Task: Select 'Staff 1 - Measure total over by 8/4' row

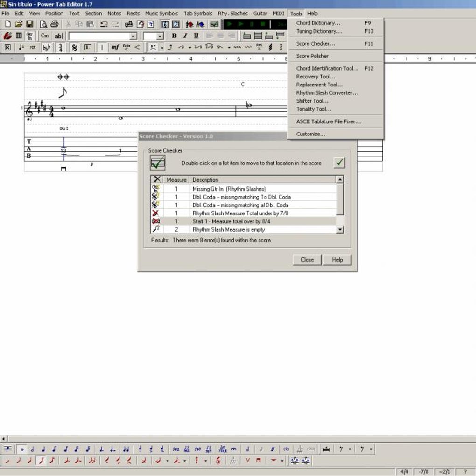Action: [x=244, y=221]
